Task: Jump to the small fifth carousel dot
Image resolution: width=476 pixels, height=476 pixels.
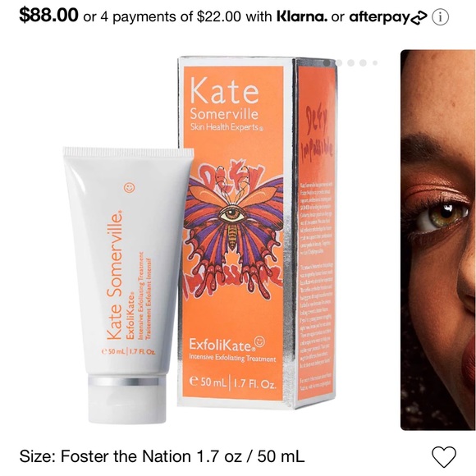Action: point(375,63)
